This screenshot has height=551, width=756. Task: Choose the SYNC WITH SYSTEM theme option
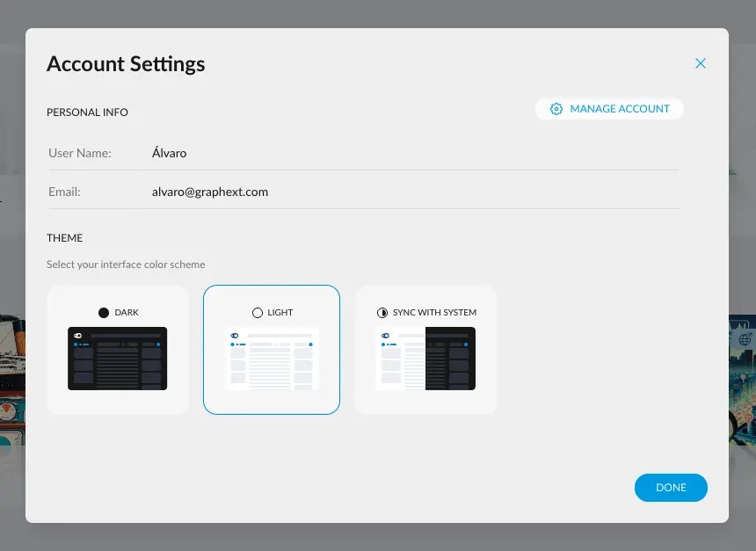425,349
